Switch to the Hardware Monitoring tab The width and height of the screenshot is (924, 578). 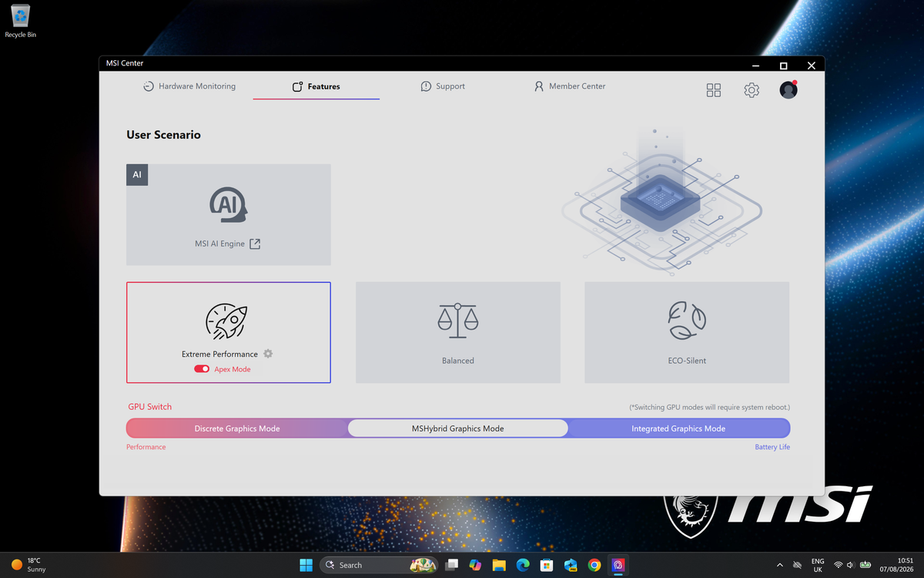tap(189, 86)
